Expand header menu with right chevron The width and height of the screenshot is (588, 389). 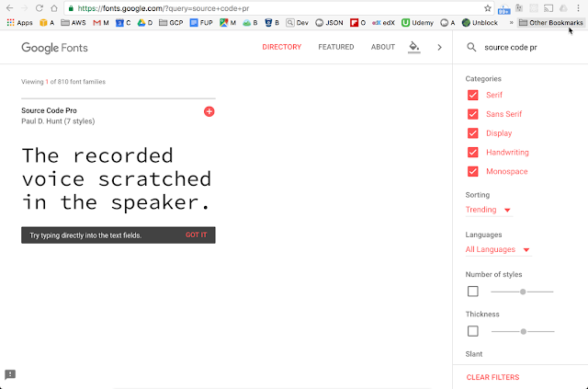439,47
